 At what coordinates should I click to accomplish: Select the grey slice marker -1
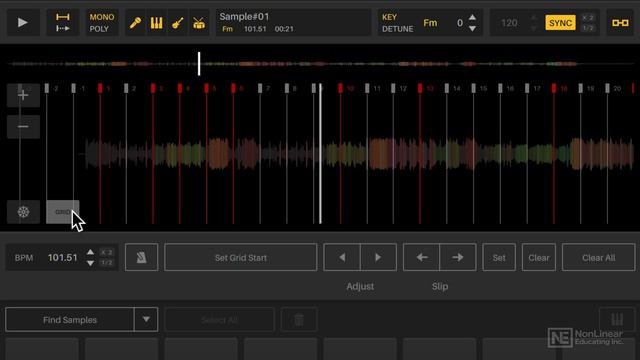pos(73,88)
